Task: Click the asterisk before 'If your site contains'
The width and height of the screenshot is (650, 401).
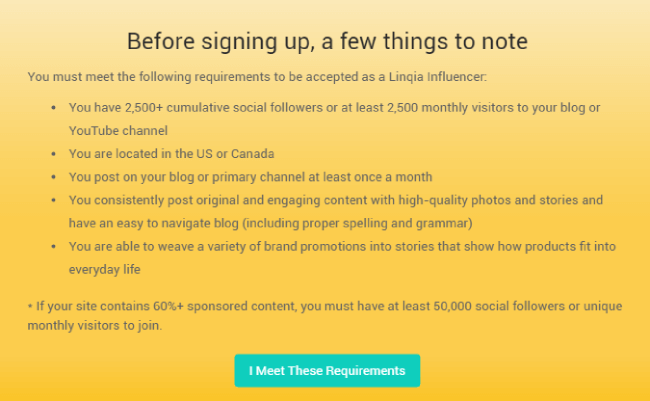Action: (x=30, y=306)
